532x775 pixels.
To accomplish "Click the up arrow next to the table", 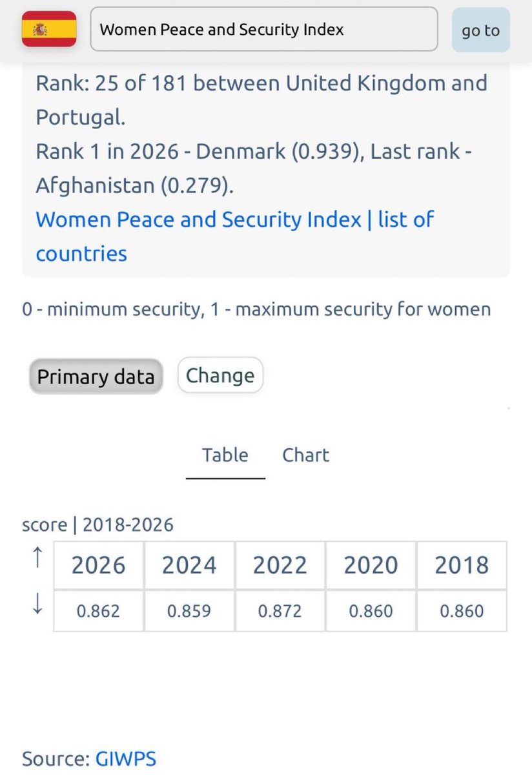I will (37, 557).
